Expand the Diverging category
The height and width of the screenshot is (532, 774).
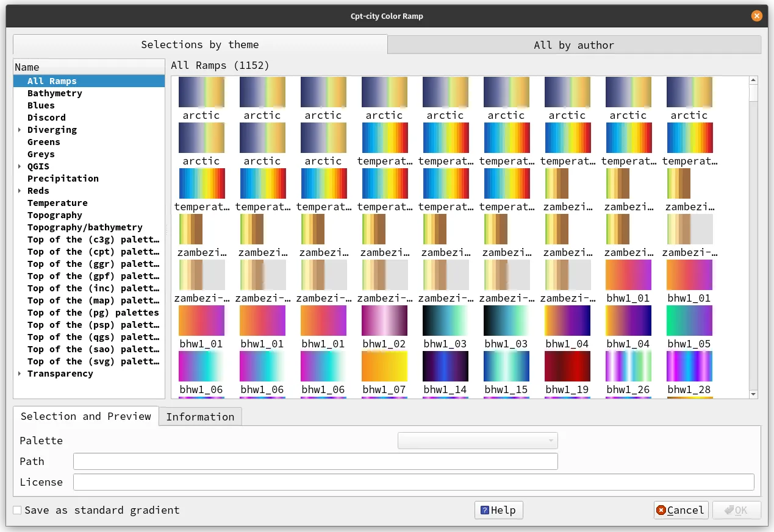pos(19,130)
